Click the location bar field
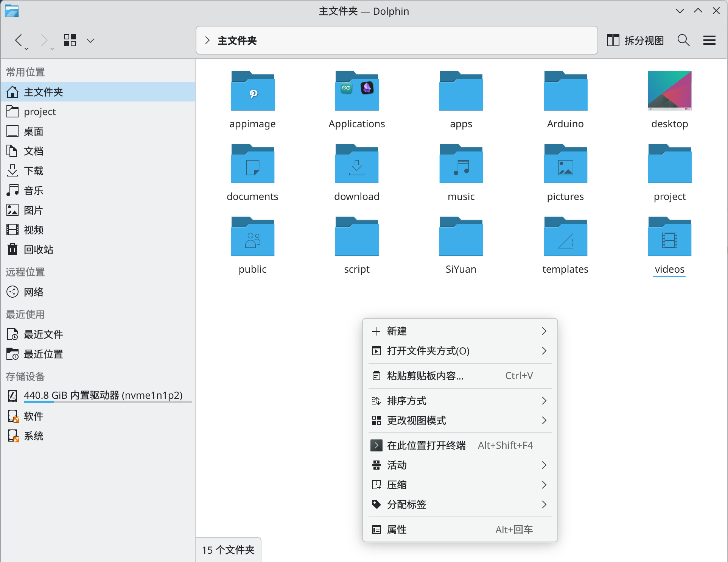728x562 pixels. [416, 40]
